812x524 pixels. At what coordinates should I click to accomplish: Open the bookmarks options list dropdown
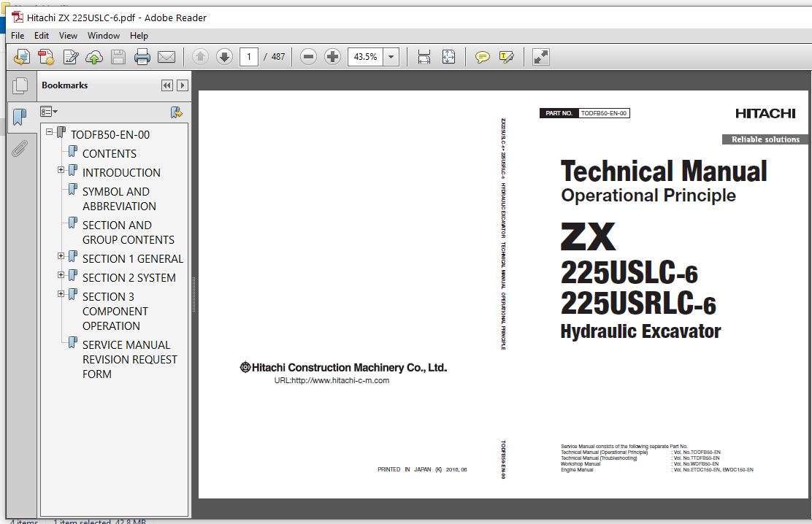tap(49, 112)
